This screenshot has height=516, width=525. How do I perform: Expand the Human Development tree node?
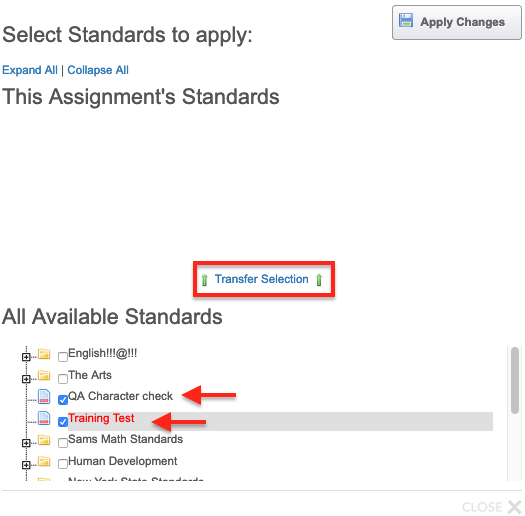(26, 465)
